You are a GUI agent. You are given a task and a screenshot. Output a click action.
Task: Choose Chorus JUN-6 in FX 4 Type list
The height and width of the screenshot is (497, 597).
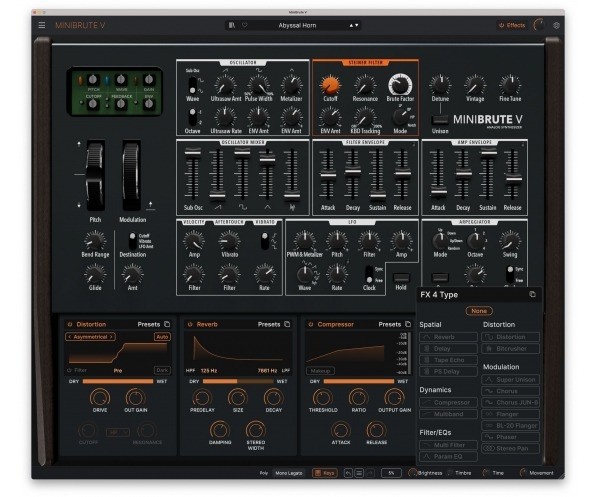(511, 403)
